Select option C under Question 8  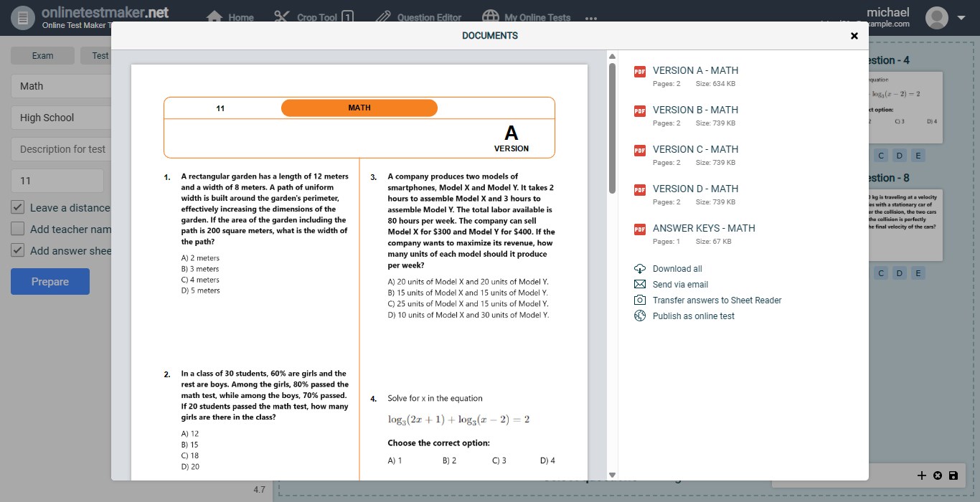click(882, 273)
